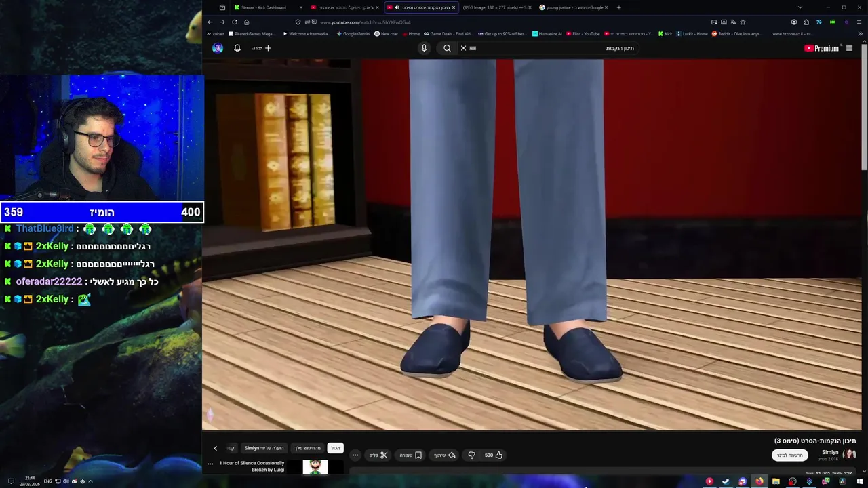868x488 pixels.
Task: Open the YouTube hamburger guide menu
Action: 849,48
